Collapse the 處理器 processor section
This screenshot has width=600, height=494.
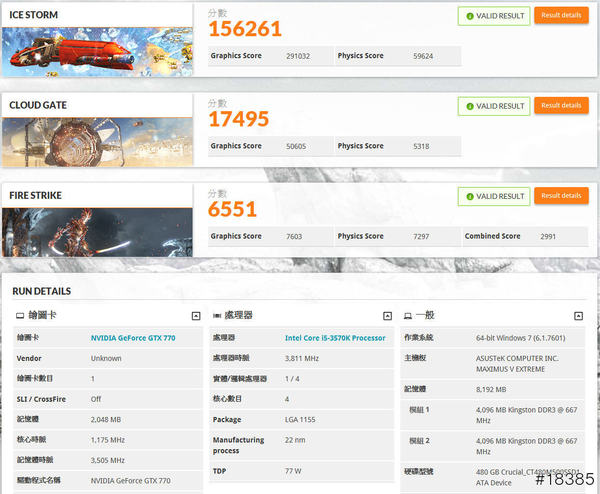click(x=388, y=316)
